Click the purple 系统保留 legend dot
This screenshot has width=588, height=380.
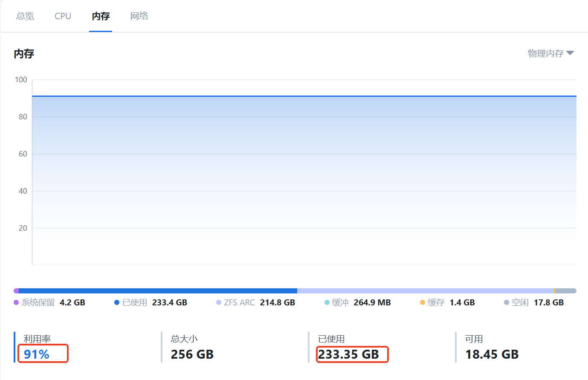tap(16, 302)
